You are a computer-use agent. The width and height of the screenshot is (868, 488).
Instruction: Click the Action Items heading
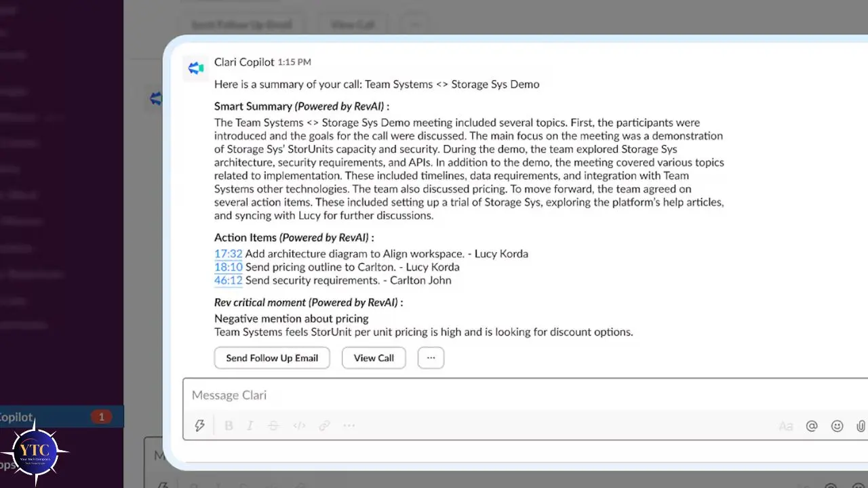pos(294,238)
